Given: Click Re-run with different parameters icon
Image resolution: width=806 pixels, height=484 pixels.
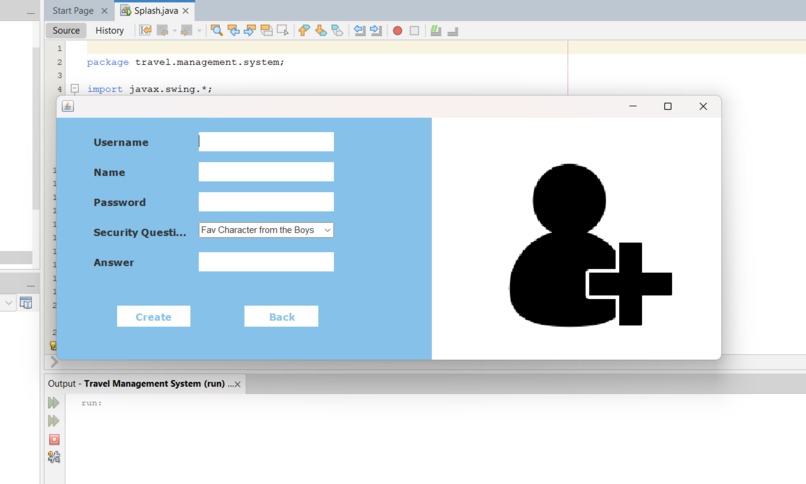Looking at the screenshot, I should click(53, 421).
